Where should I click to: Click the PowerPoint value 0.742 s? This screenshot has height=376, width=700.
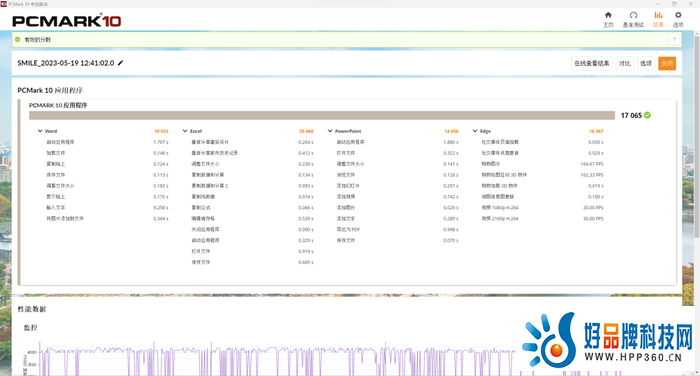tap(451, 197)
